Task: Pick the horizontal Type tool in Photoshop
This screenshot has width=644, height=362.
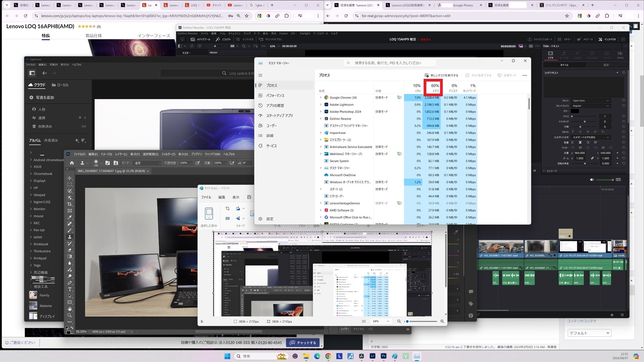Action: pyautogui.click(x=70, y=289)
